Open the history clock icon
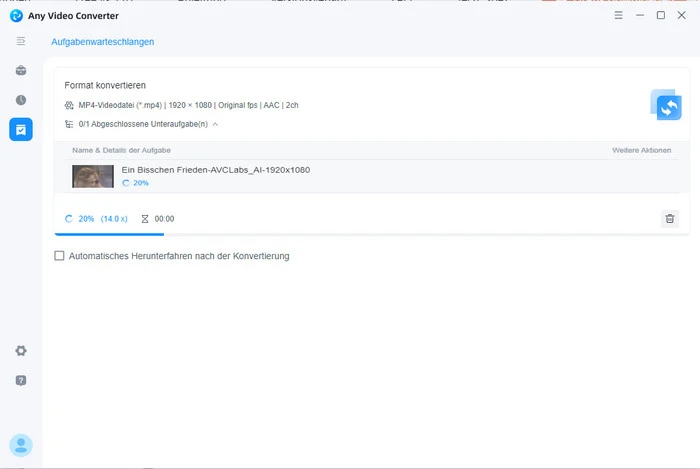 click(21, 100)
